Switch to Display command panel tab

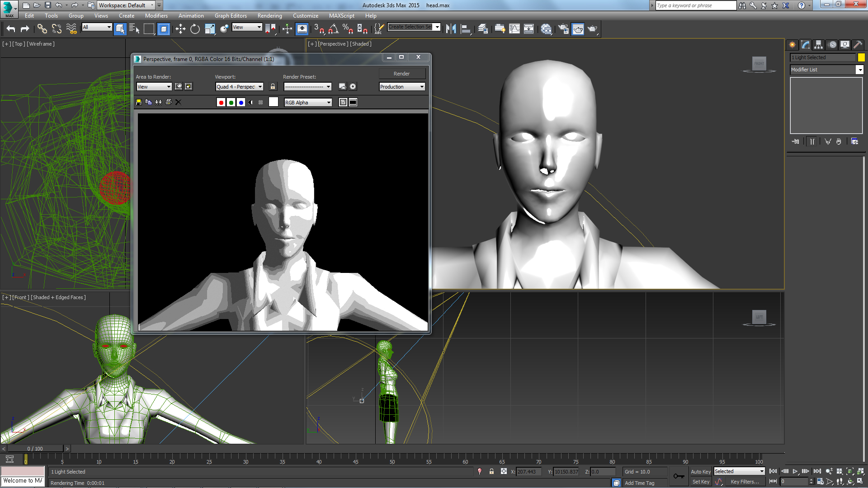click(845, 44)
